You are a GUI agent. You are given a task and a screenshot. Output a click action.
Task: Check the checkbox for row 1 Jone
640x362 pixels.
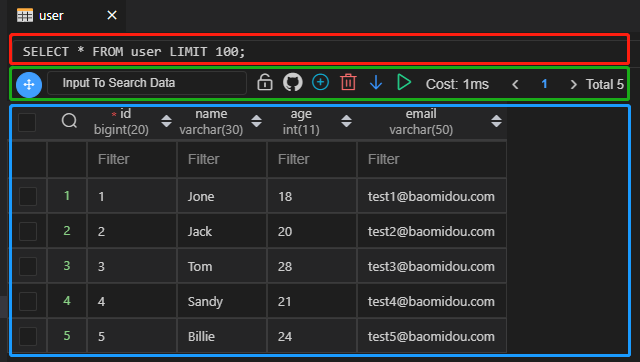click(x=28, y=196)
